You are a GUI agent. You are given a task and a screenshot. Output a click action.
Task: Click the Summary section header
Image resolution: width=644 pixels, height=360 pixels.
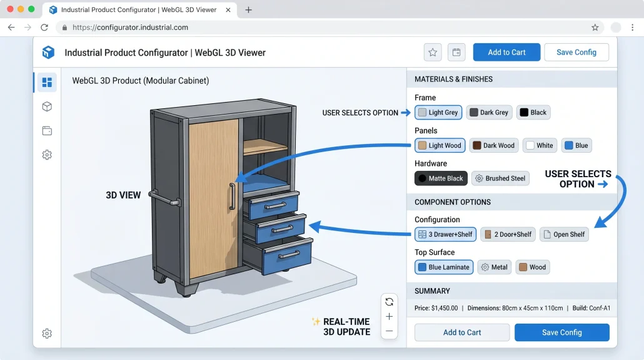pos(511,291)
